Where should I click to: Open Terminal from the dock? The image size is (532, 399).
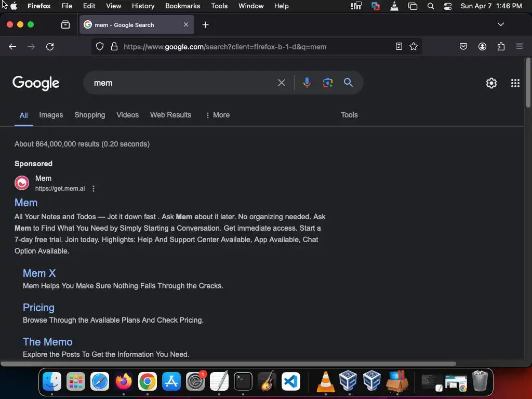coord(243,381)
